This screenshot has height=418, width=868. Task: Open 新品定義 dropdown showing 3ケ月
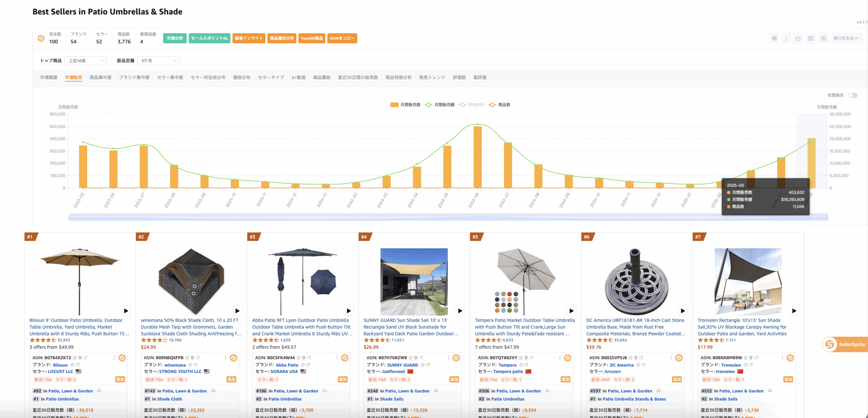[x=158, y=61]
